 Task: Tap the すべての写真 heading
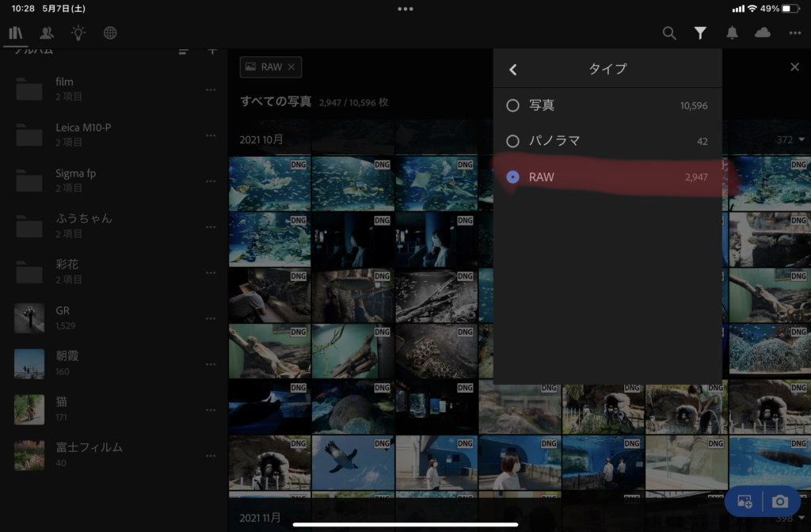pyautogui.click(x=276, y=101)
